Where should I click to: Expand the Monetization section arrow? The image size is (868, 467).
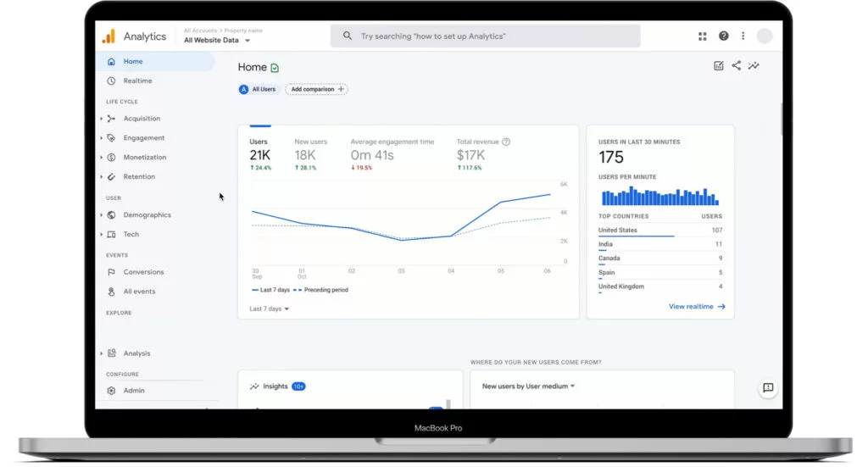pos(102,157)
